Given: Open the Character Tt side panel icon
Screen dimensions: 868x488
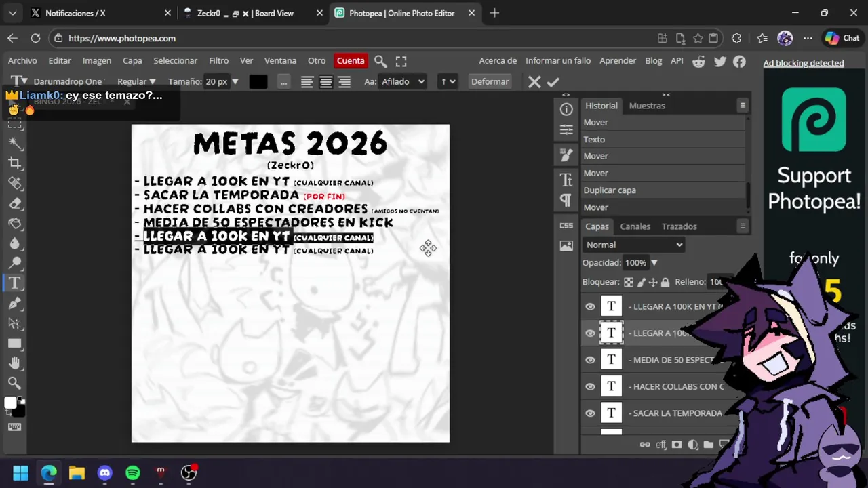Looking at the screenshot, I should coord(566,180).
